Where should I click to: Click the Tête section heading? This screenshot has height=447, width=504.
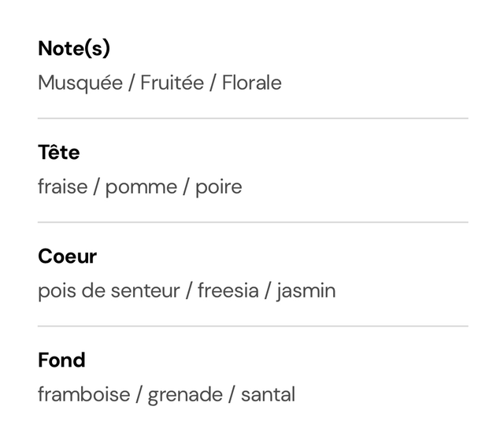59,152
